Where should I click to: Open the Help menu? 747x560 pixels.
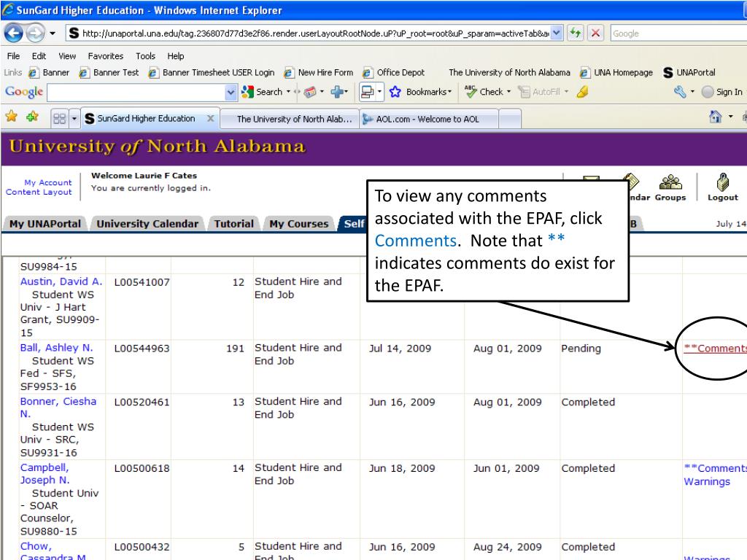pos(175,55)
